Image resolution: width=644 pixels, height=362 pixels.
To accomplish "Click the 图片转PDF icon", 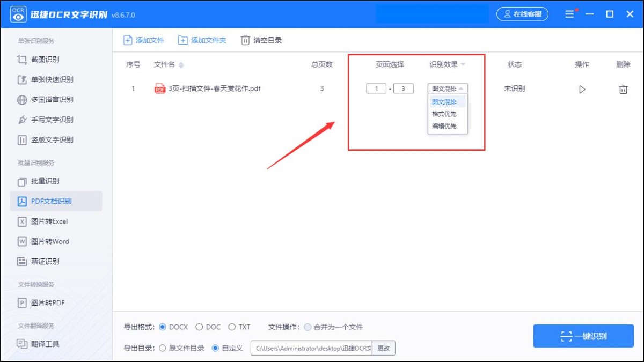I will tap(22, 303).
